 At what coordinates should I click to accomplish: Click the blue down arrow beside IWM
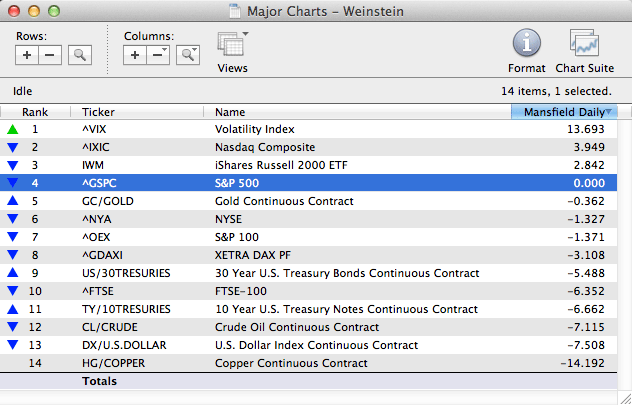pyautogui.click(x=12, y=165)
